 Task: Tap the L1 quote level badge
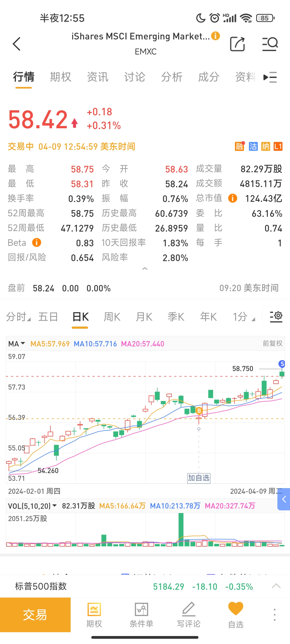pos(278,147)
